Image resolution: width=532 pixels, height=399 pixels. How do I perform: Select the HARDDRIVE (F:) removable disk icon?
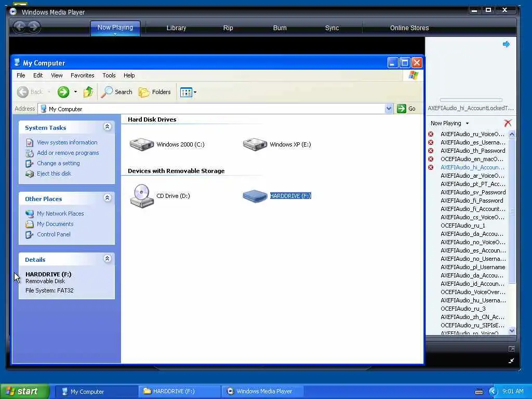click(x=255, y=196)
